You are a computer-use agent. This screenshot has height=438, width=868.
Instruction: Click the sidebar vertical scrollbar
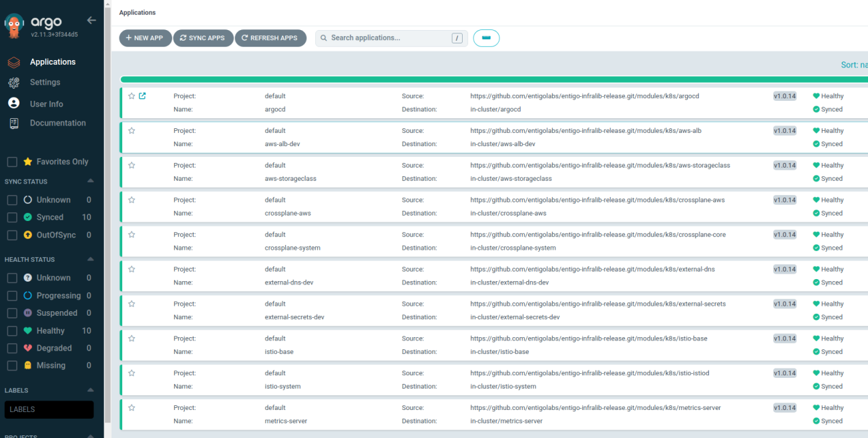click(x=107, y=214)
